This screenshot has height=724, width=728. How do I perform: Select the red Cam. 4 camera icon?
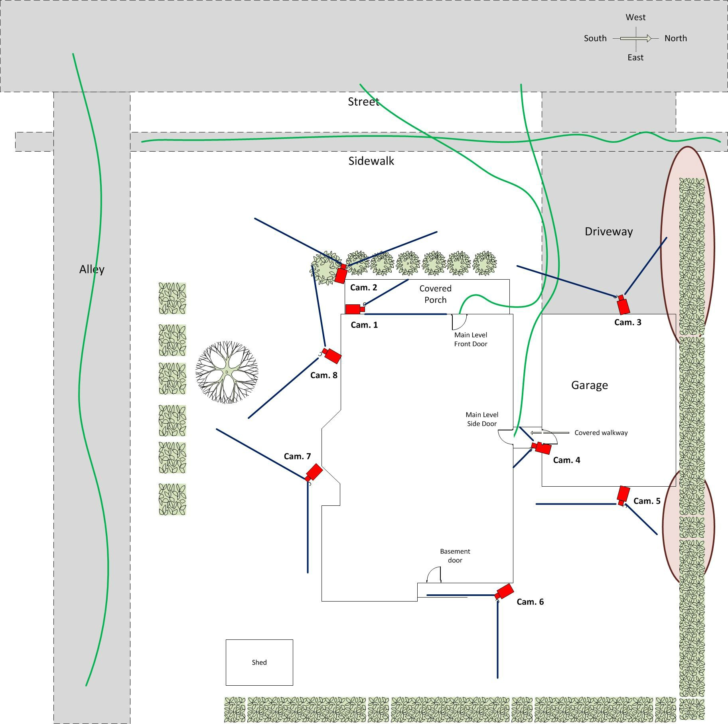542,448
